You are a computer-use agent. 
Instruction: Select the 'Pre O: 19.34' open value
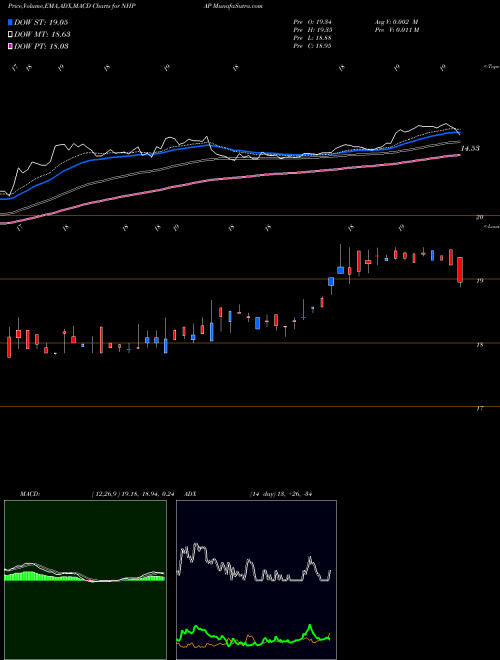(312, 22)
